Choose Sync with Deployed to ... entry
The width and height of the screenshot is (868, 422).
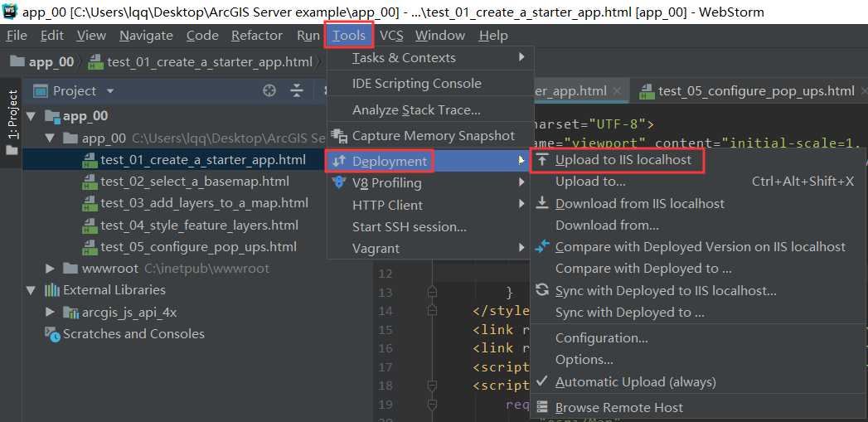pos(697,313)
